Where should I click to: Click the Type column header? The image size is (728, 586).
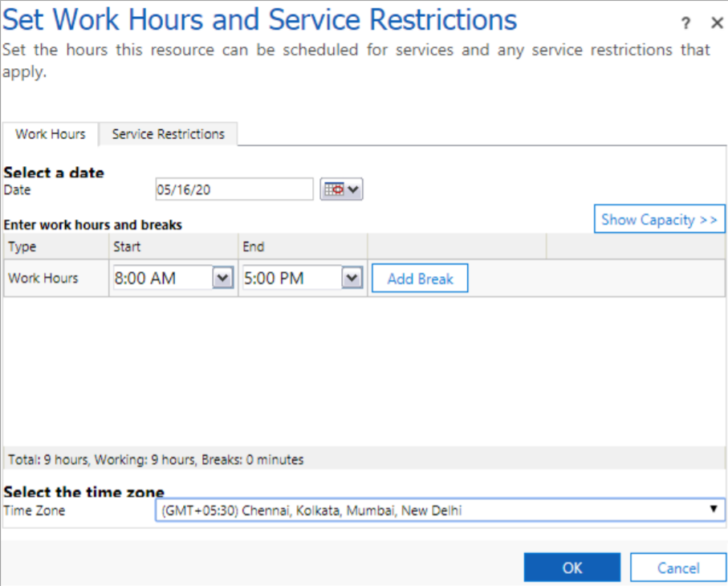56,246
